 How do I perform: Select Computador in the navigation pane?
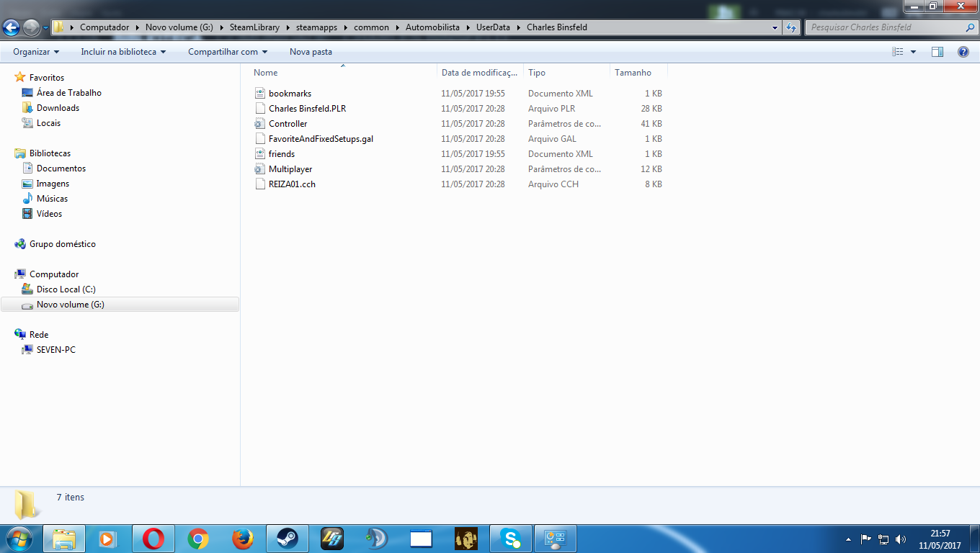point(54,274)
